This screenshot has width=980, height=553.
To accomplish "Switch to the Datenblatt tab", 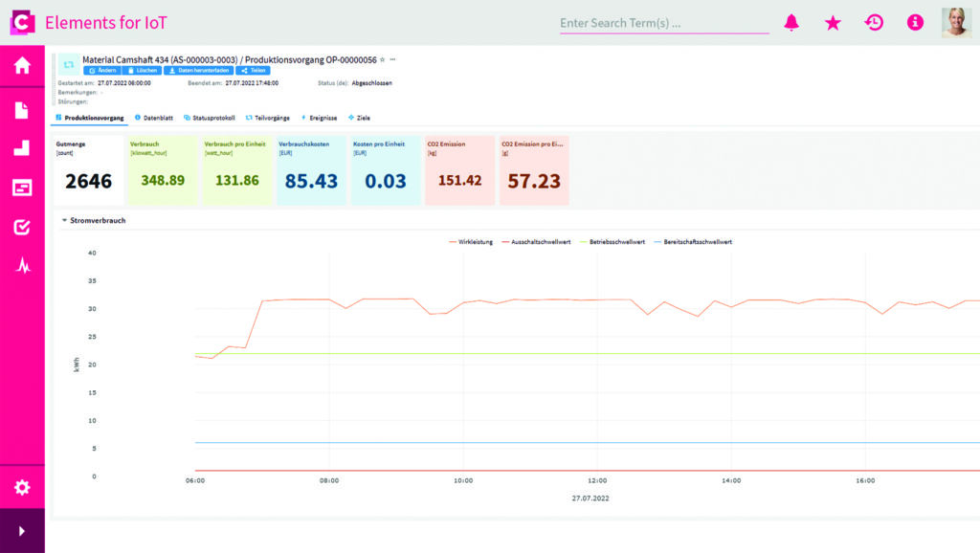I will [x=153, y=118].
